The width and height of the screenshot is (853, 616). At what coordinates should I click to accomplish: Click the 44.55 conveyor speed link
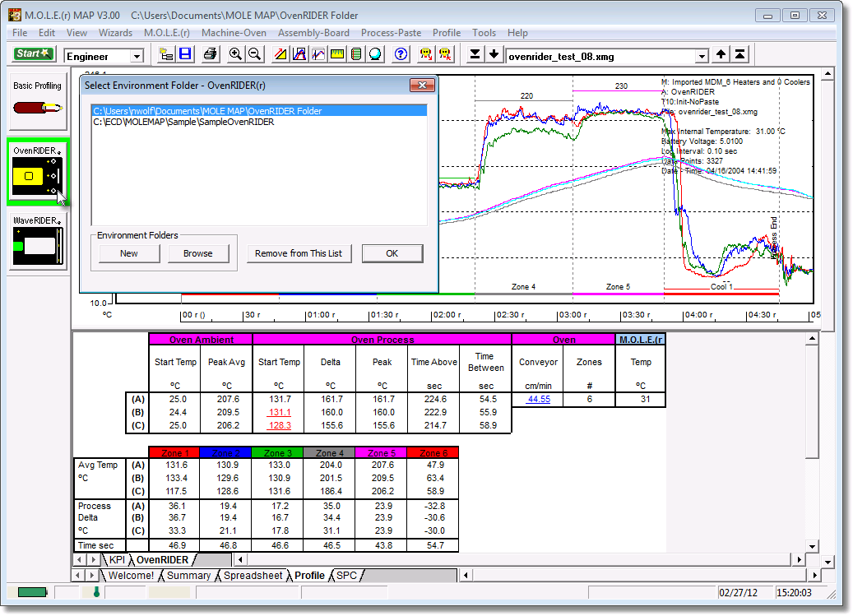[539, 399]
